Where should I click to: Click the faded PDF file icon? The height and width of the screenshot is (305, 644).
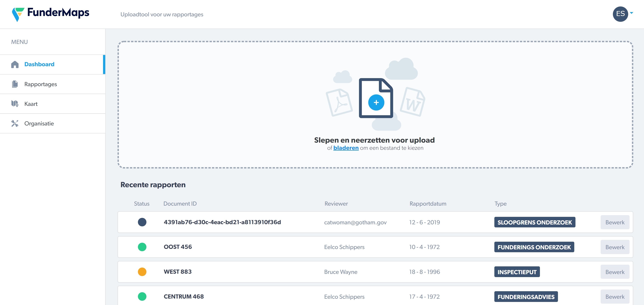coord(339,102)
